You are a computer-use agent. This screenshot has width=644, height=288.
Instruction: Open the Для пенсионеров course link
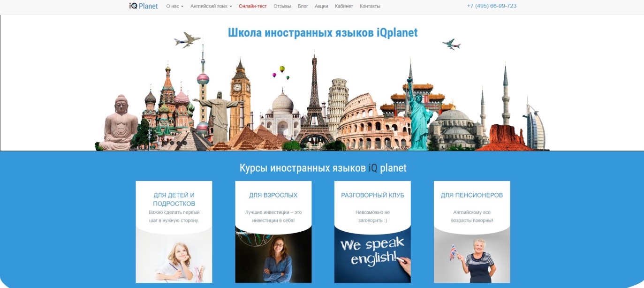472,195
